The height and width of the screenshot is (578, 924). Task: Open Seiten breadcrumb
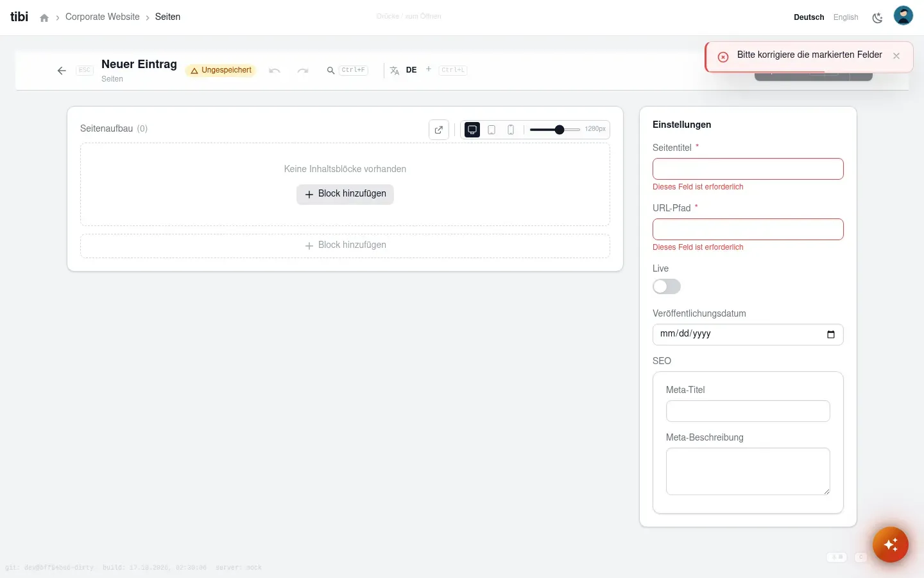point(167,17)
